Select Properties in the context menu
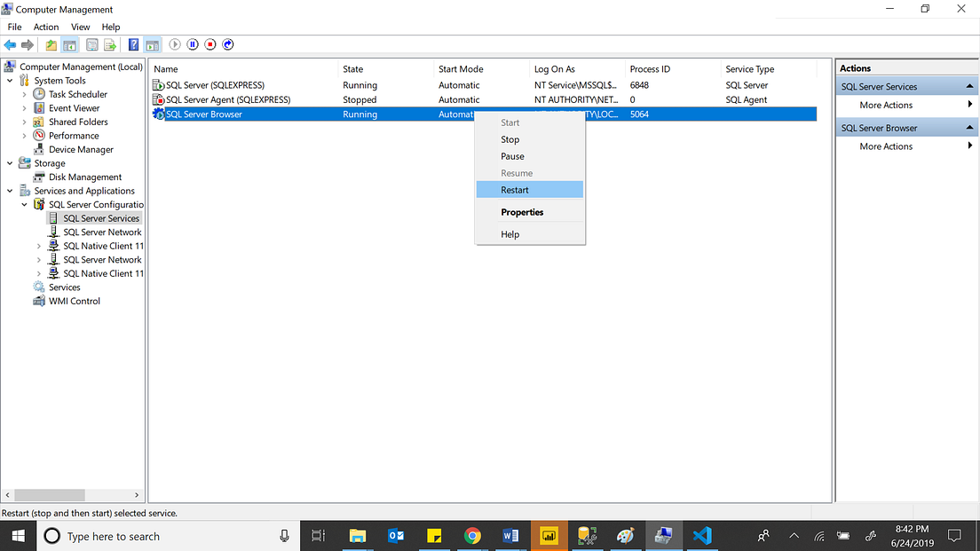980x551 pixels. point(521,212)
